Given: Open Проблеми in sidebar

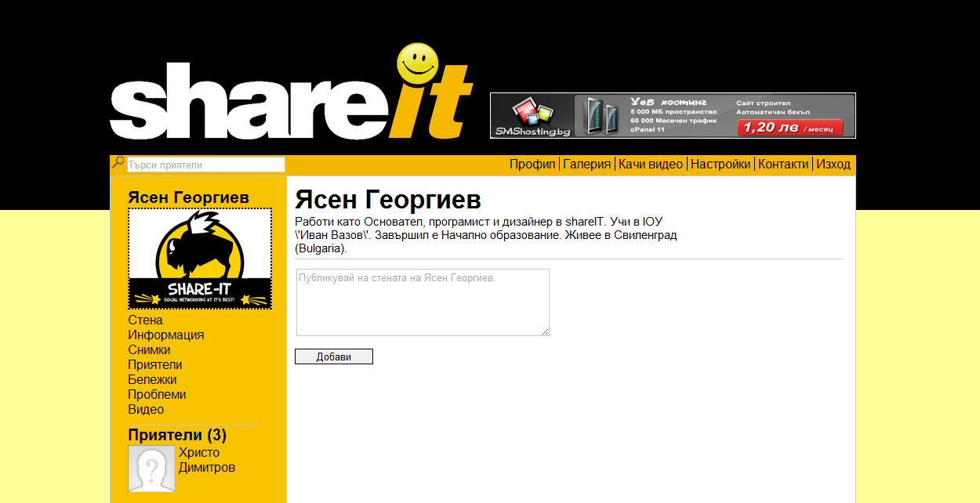Looking at the screenshot, I should click(157, 395).
